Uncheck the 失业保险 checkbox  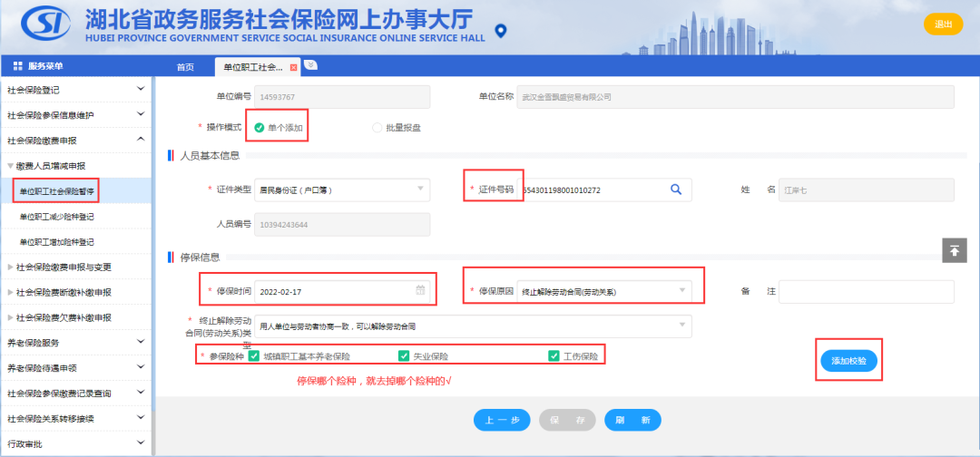(404, 355)
